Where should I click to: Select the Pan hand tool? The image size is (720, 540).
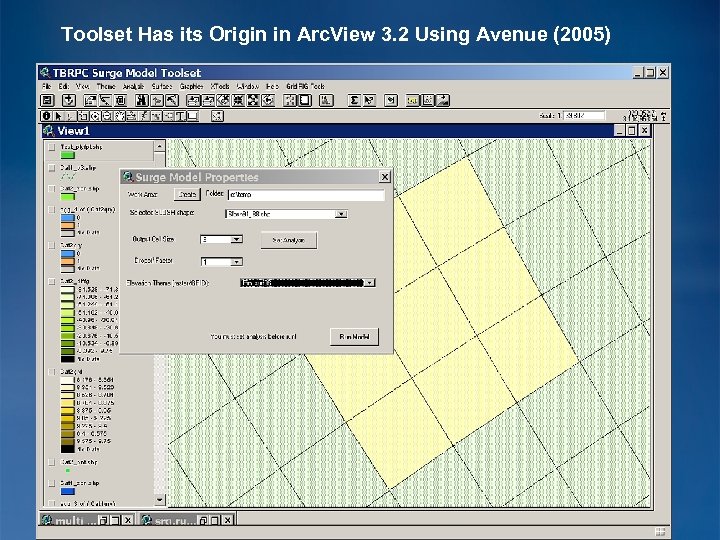click(x=119, y=116)
